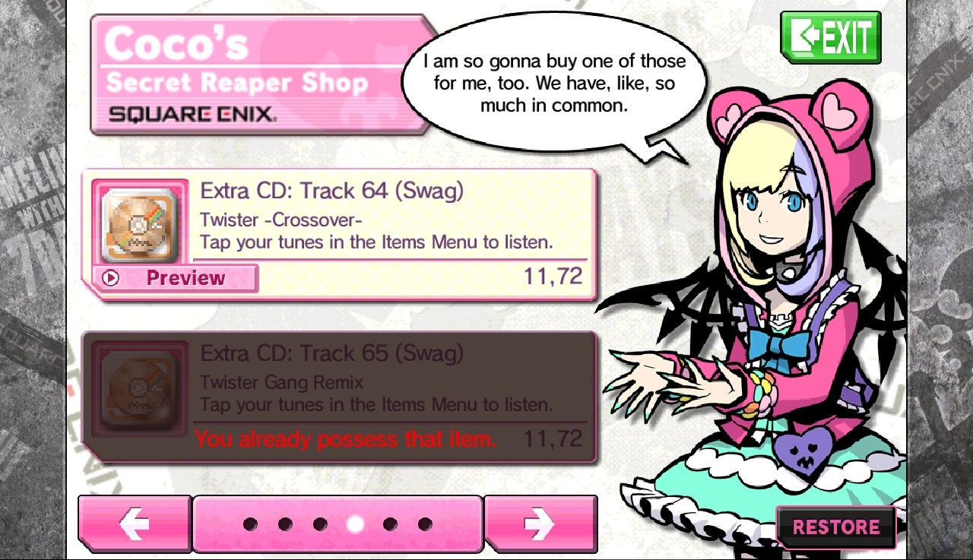Click the RESTORE purchases button
The image size is (973, 560).
835,527
